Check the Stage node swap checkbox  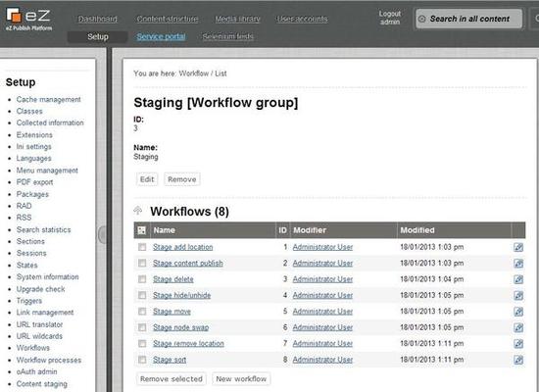[x=142, y=327]
